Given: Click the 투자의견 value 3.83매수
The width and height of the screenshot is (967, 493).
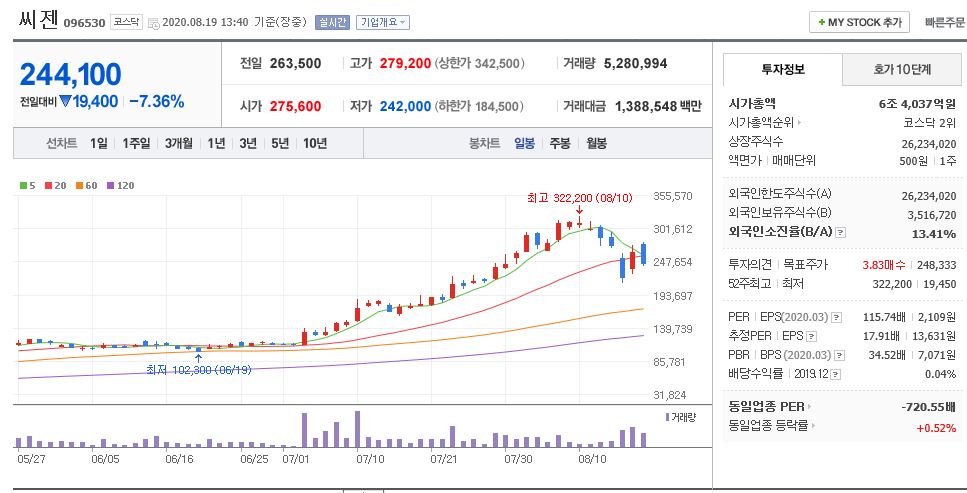Looking at the screenshot, I should click(884, 265).
